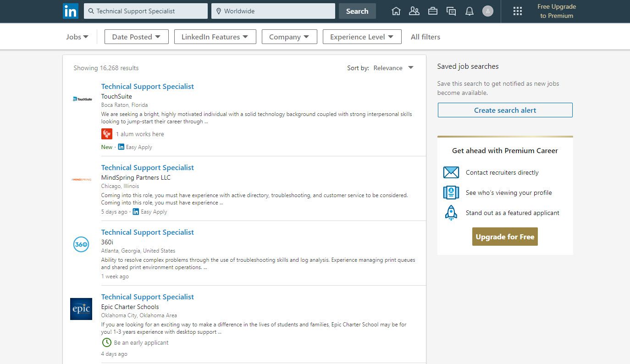Go to Home via house icon
Screen dimensions: 630x364
coord(396,11)
